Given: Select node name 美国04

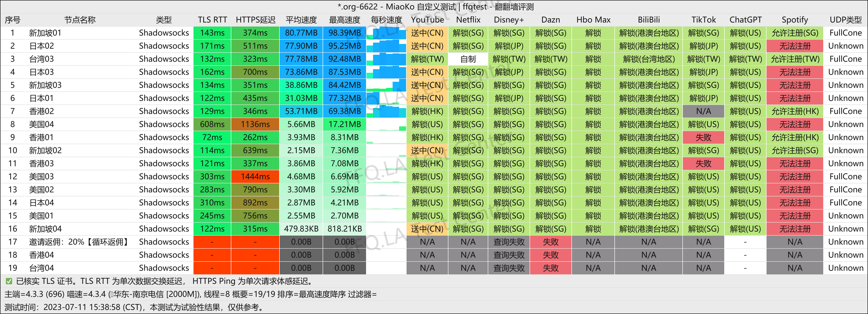Looking at the screenshot, I should click(x=41, y=125).
